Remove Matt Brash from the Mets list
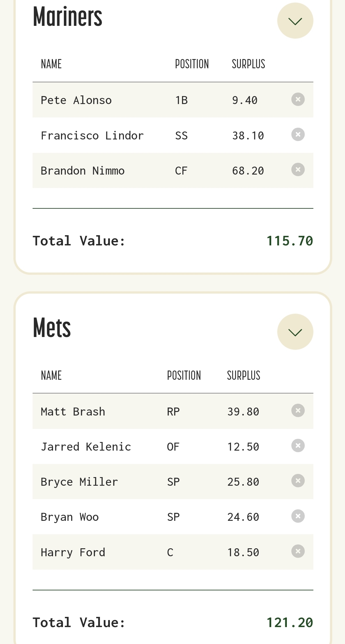The width and height of the screenshot is (345, 644). click(x=298, y=410)
